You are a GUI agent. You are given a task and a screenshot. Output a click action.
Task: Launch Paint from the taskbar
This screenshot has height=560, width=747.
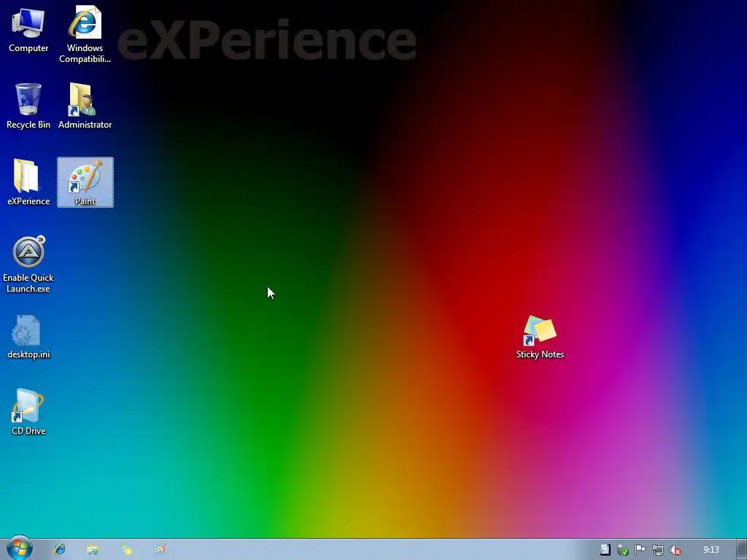[x=159, y=550]
